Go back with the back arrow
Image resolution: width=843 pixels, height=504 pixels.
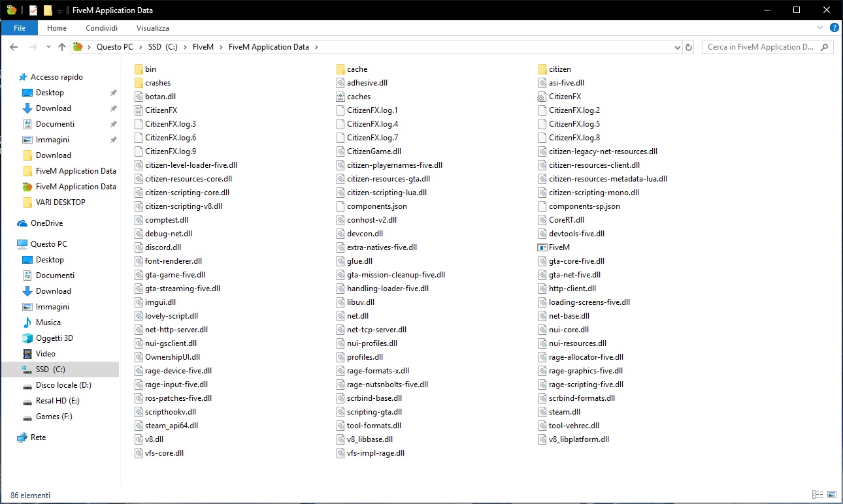[x=14, y=47]
